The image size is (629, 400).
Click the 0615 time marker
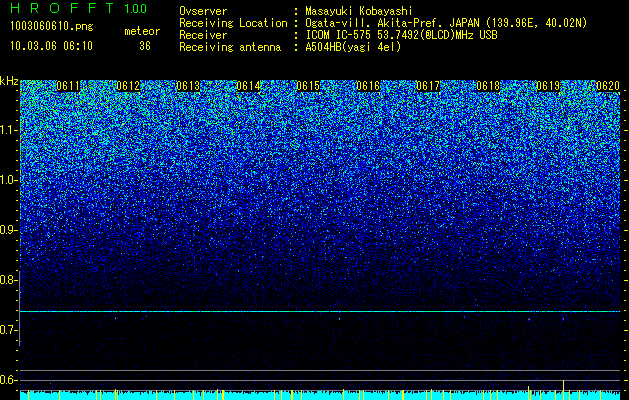pos(308,86)
